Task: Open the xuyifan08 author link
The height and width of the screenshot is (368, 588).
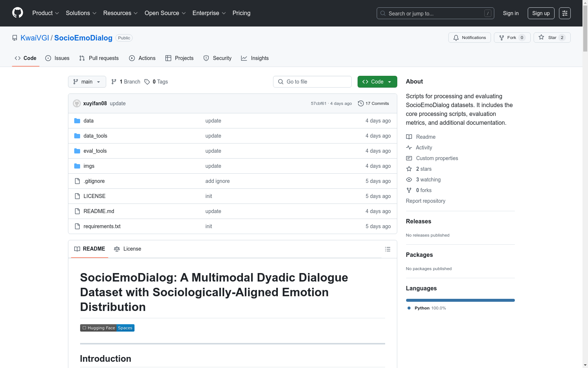Action: (95, 103)
